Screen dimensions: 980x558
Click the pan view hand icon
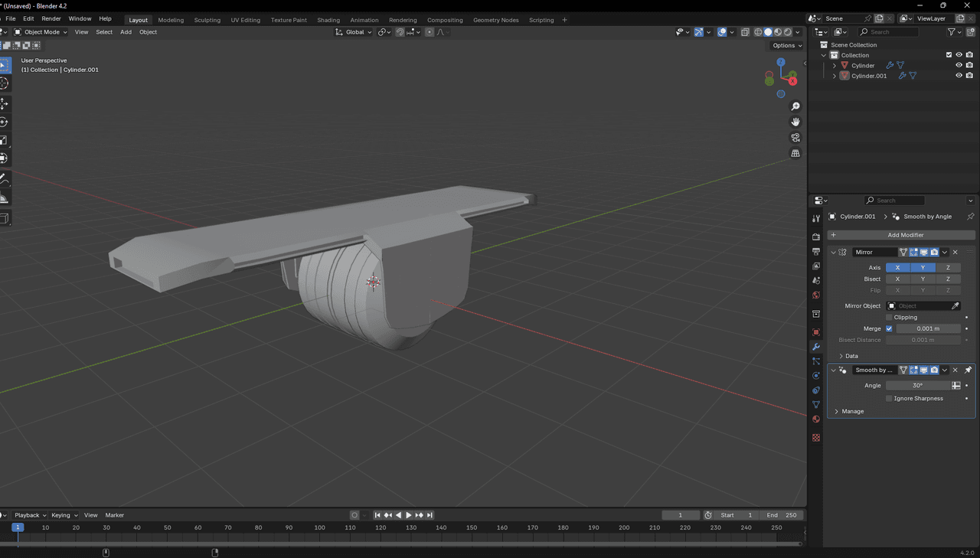coord(795,122)
